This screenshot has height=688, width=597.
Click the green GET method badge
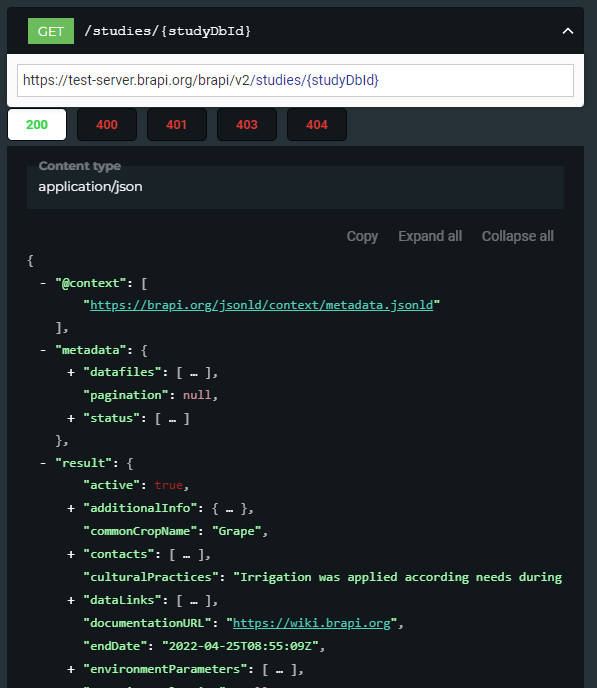(x=51, y=31)
